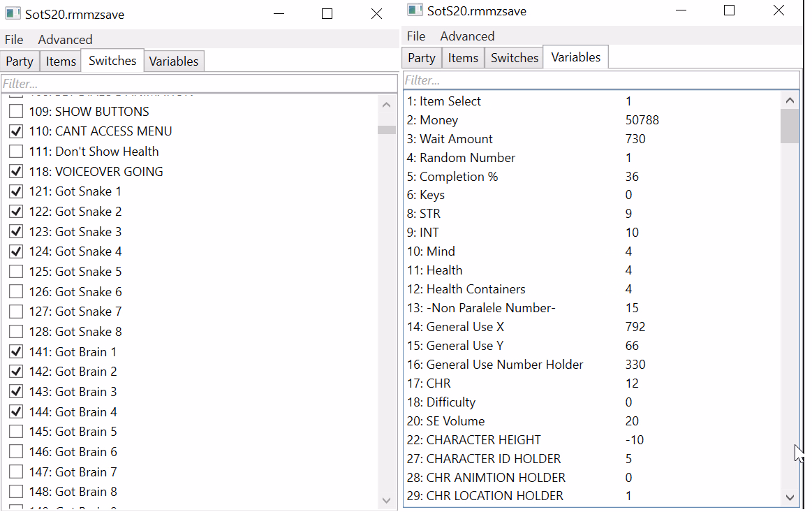Toggle the Don't Show Health checkbox
This screenshot has width=812, height=512.
16,152
